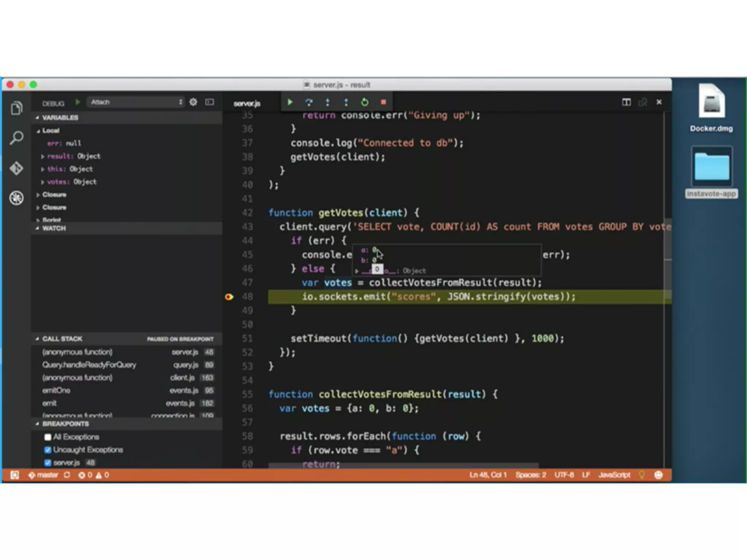
Task: Click the Continue debug play button
Action: click(x=290, y=102)
